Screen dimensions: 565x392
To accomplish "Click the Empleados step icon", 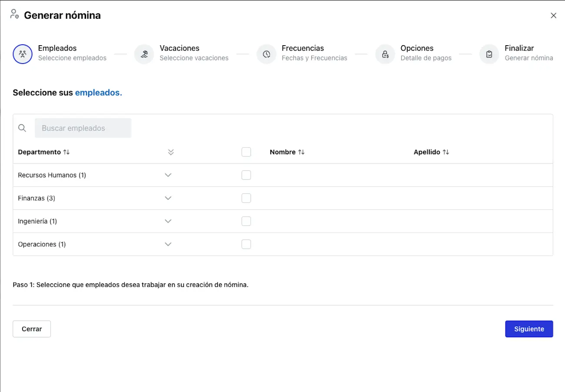I will click(23, 54).
